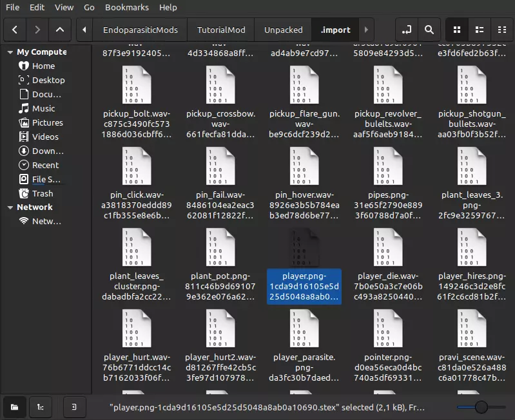Navigate to EndoparasiticMods breadcrumb folder
Screen dimensions: 515x420
click(x=140, y=30)
